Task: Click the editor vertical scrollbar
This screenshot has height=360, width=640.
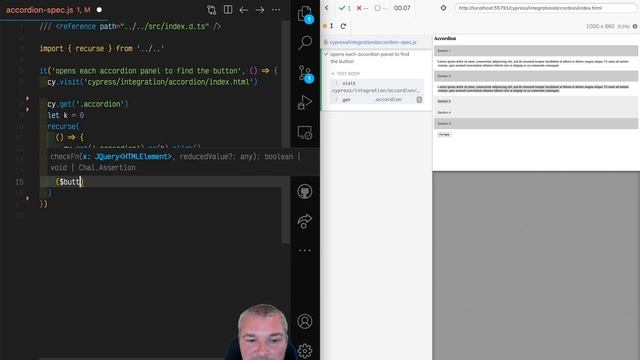Action: [x=285, y=131]
